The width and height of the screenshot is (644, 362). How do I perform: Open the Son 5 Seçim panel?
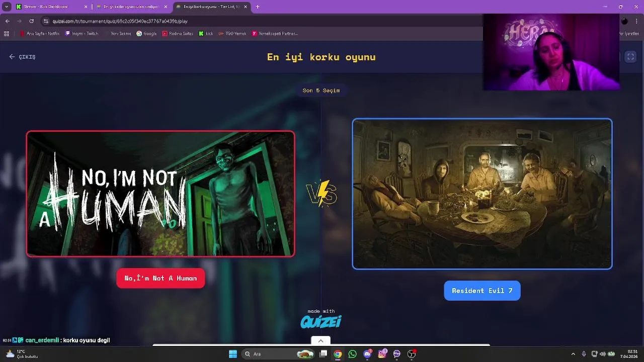[321, 90]
